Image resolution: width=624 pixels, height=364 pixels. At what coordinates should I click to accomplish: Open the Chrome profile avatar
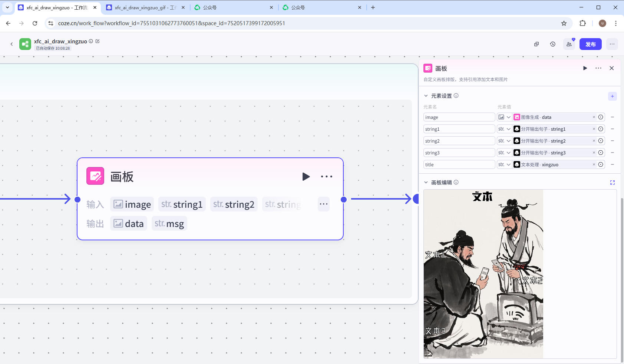[602, 23]
